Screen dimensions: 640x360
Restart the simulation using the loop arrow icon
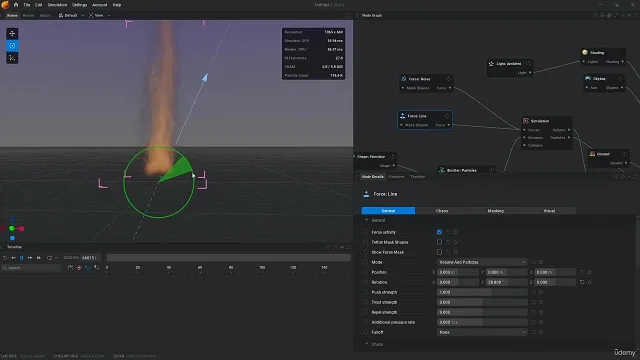(x=5, y=258)
